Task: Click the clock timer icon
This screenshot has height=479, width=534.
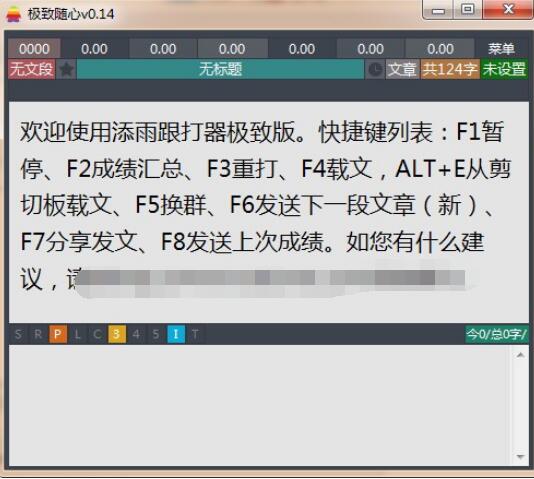Action: point(375,69)
